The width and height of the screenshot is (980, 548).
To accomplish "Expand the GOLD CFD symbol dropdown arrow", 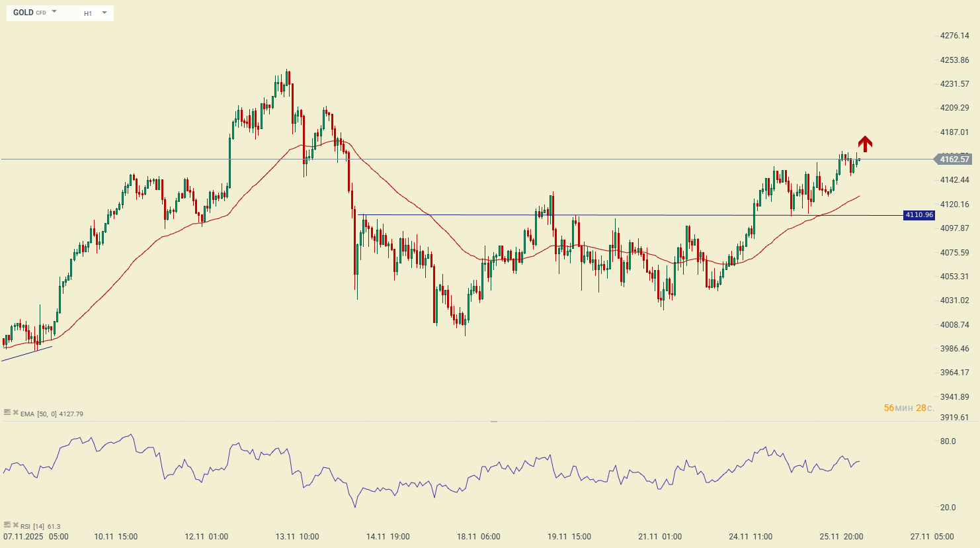I will (54, 12).
